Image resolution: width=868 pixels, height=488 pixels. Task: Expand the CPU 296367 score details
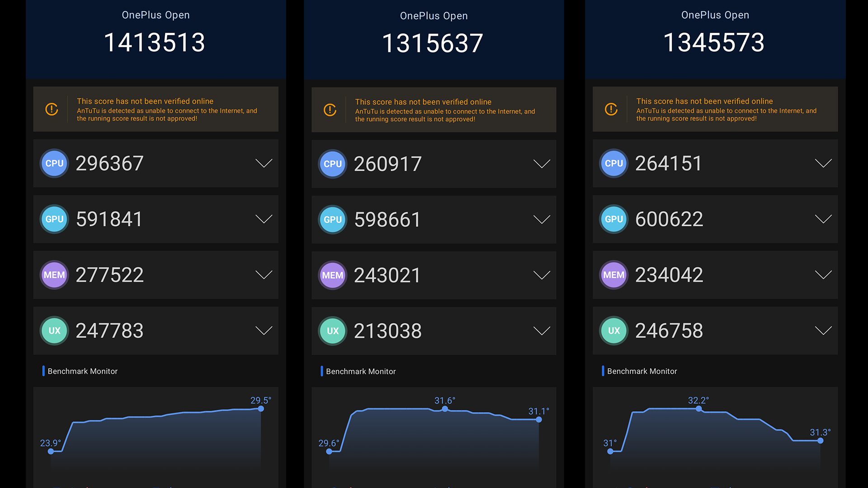pos(264,163)
